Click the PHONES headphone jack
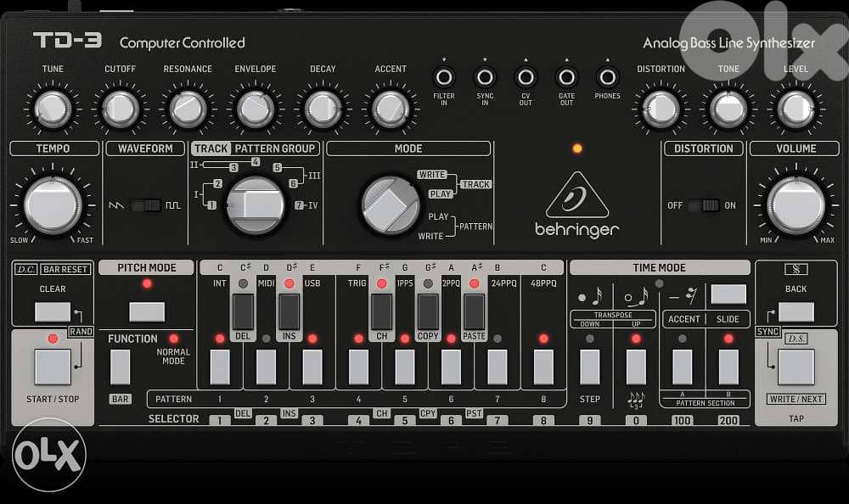 click(608, 77)
